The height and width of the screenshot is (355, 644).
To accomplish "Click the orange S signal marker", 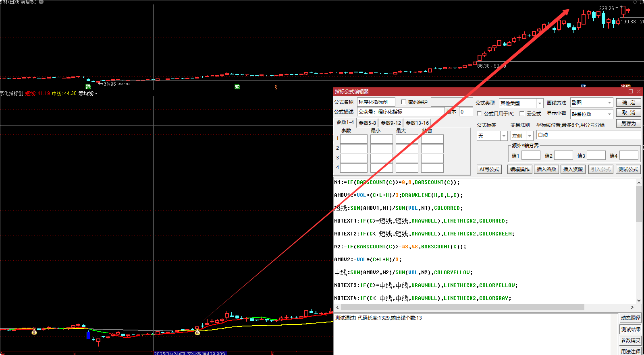I will 276,87.
